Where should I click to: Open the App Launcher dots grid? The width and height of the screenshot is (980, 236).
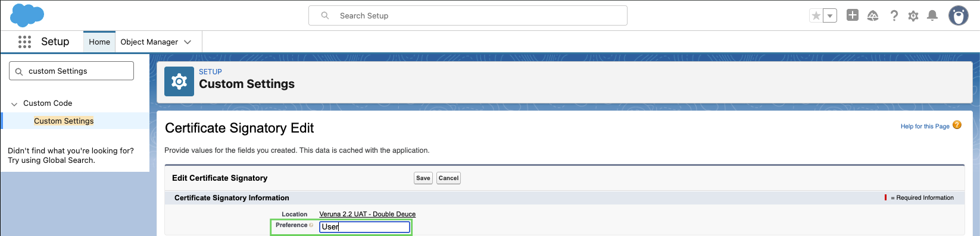[24, 42]
